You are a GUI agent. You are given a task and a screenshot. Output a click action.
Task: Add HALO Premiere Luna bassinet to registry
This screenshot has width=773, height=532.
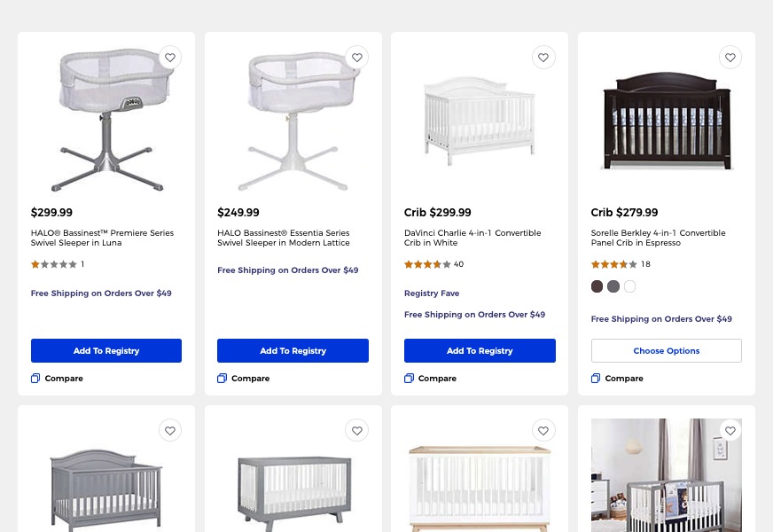tap(106, 351)
